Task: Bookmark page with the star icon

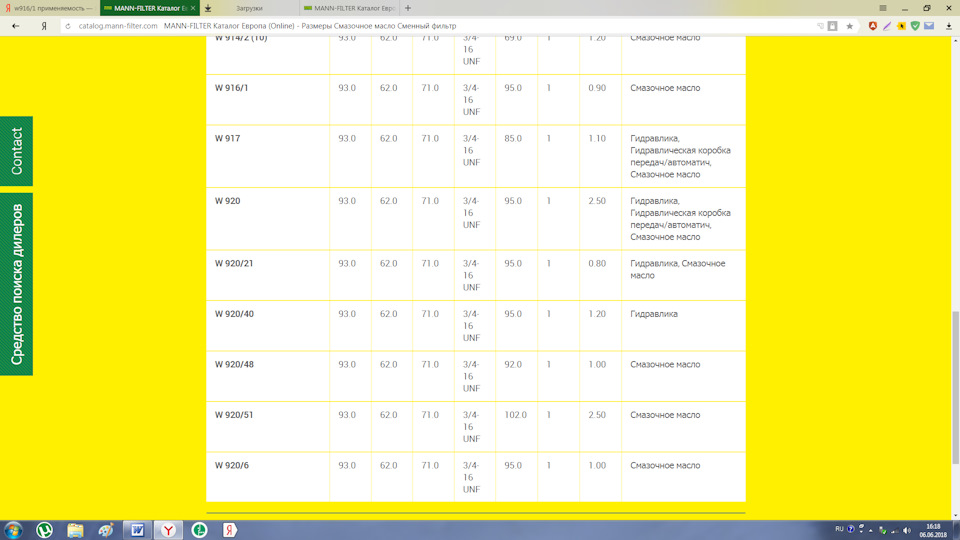Action: (850, 26)
